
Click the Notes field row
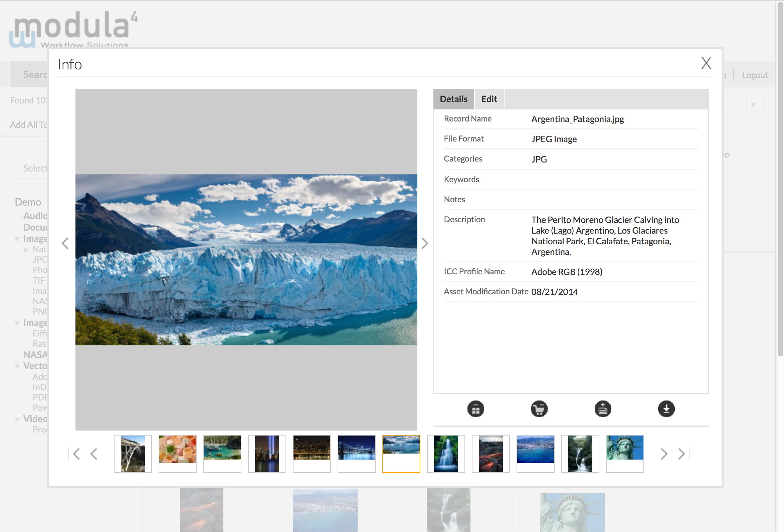click(570, 199)
